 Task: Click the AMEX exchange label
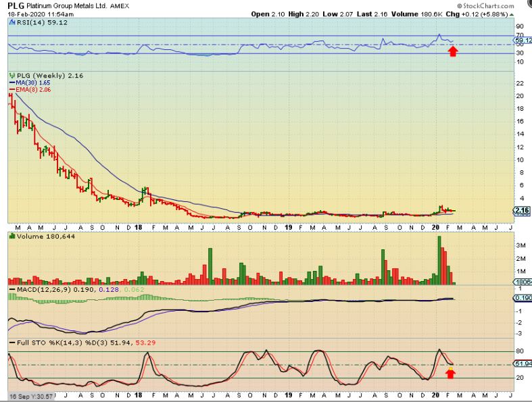pyautogui.click(x=120, y=6)
